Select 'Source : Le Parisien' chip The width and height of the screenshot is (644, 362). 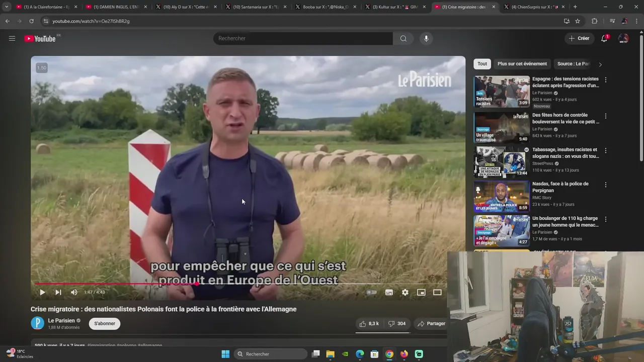[573, 64]
